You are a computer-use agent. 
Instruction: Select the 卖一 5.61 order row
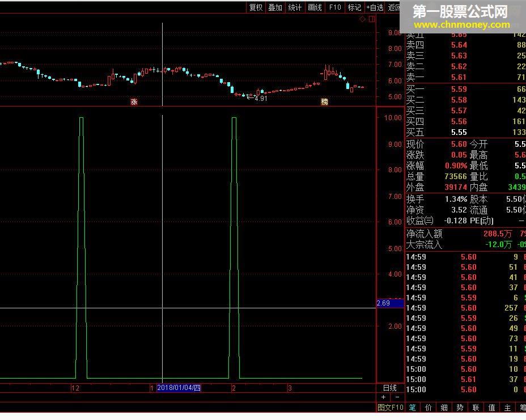465,78
